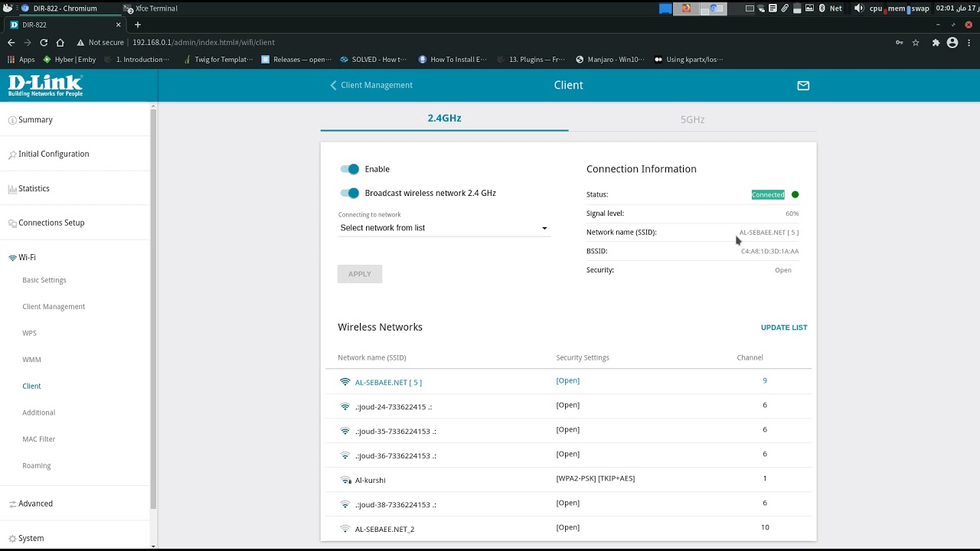Open Additional in the Wi-Fi sidebar
The image size is (980, 551).
pos(38,412)
